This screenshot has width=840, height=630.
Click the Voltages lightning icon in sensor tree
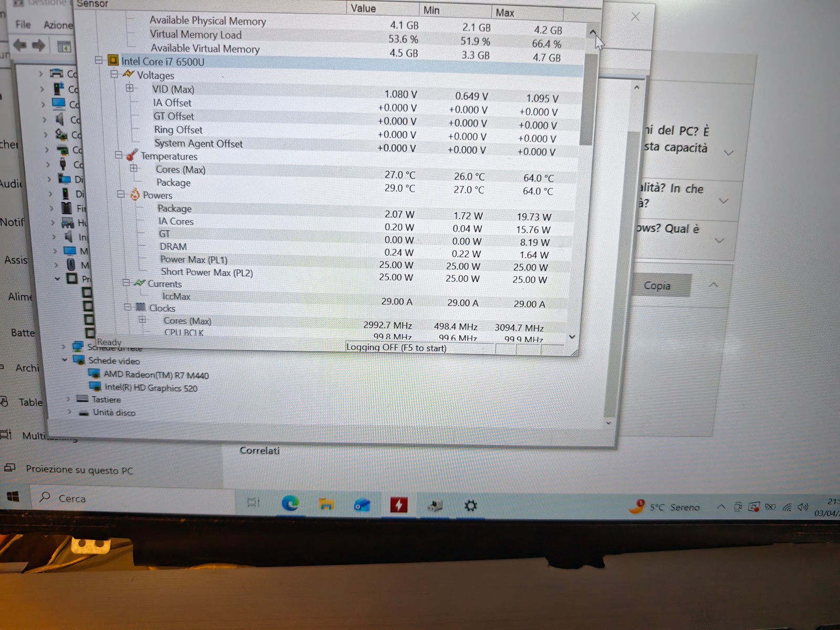point(128,74)
